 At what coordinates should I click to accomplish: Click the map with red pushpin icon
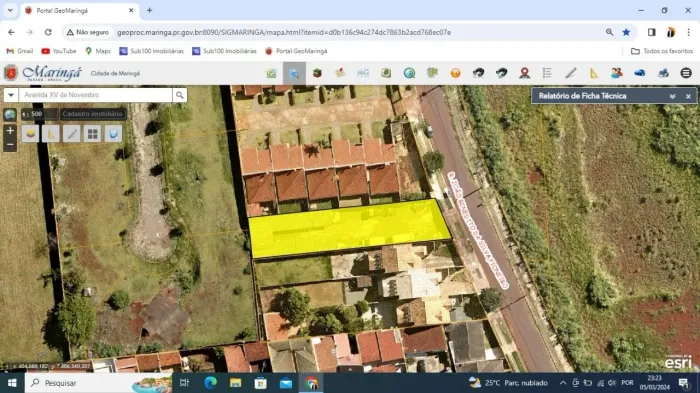pyautogui.click(x=340, y=73)
